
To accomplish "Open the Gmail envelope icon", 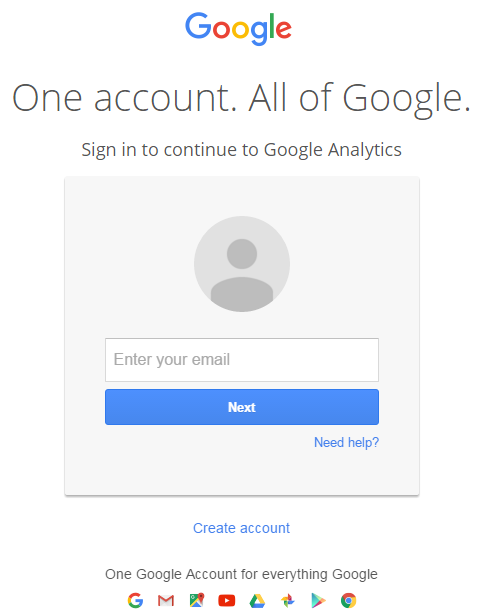I will click(166, 600).
